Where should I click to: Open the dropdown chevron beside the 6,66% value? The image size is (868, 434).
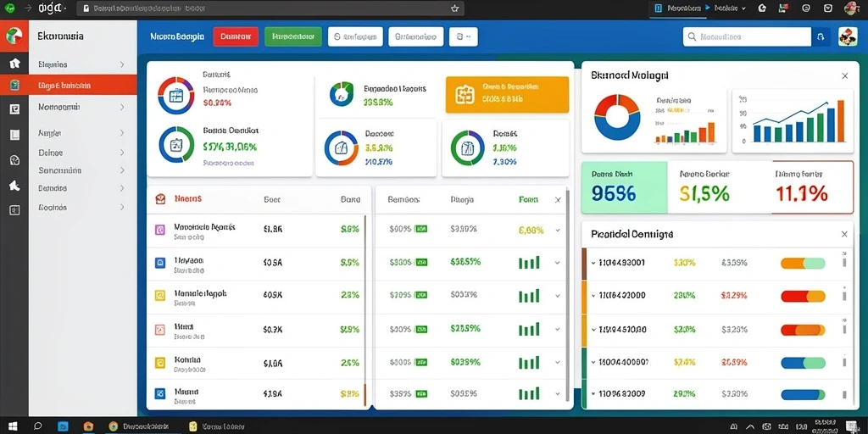[x=558, y=231]
